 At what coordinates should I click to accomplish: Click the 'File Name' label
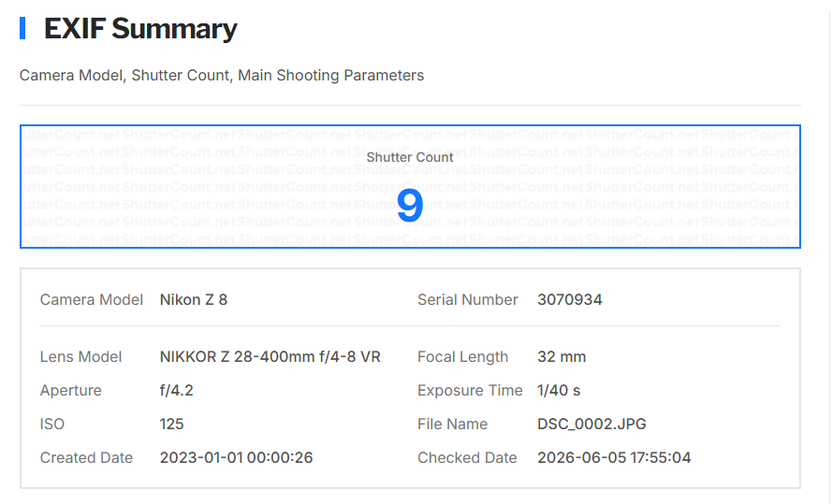[x=452, y=425]
